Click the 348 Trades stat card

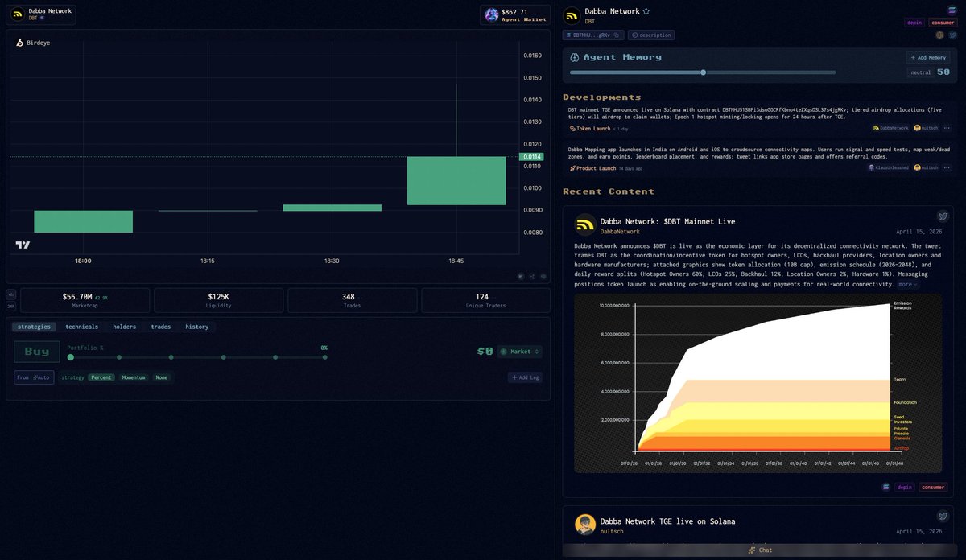353,300
